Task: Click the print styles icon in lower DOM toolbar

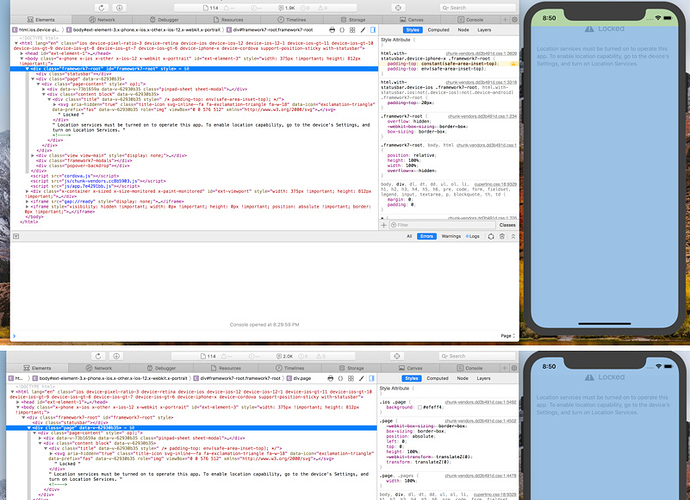Action: tap(330, 378)
